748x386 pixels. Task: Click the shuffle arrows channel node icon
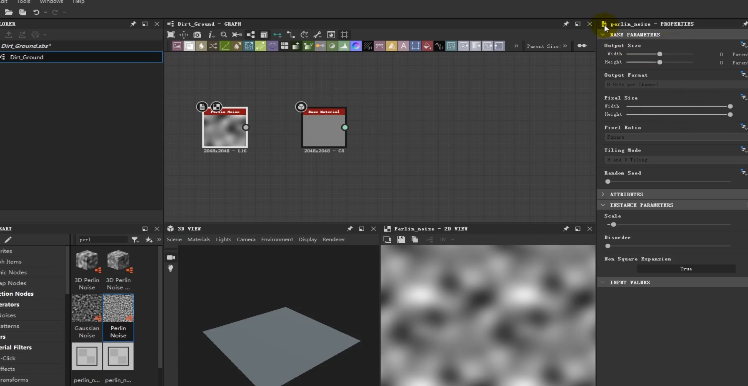[x=213, y=46]
